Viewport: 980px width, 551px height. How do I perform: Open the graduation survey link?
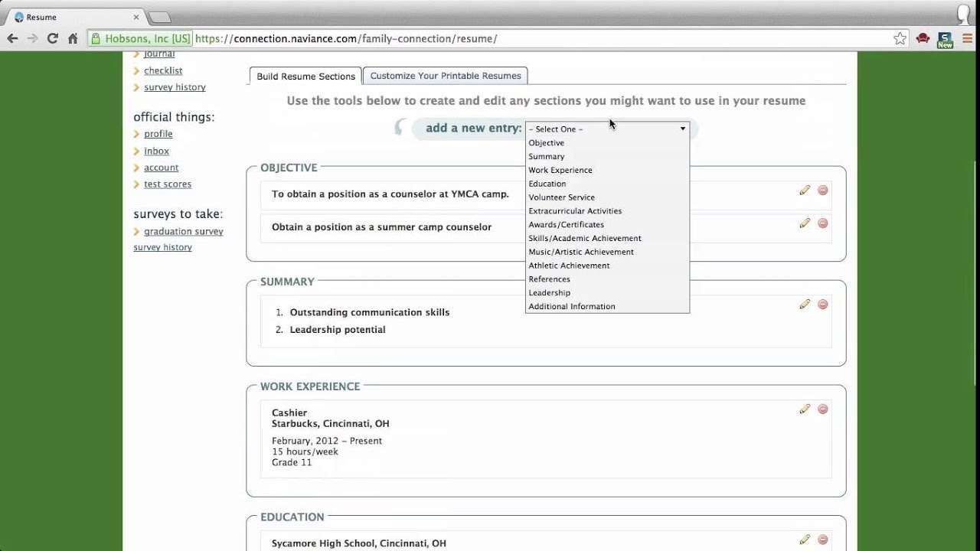coord(184,232)
